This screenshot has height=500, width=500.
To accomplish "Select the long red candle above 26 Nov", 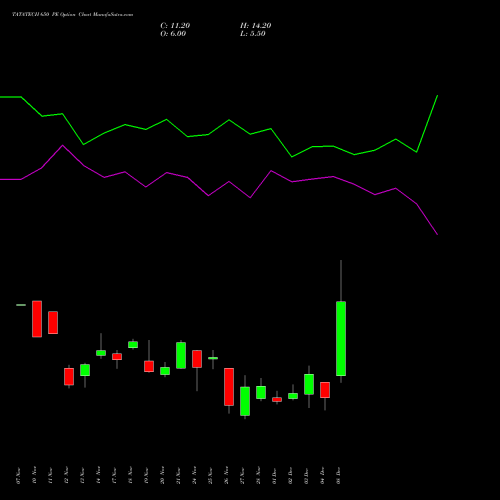I will [x=229, y=387].
